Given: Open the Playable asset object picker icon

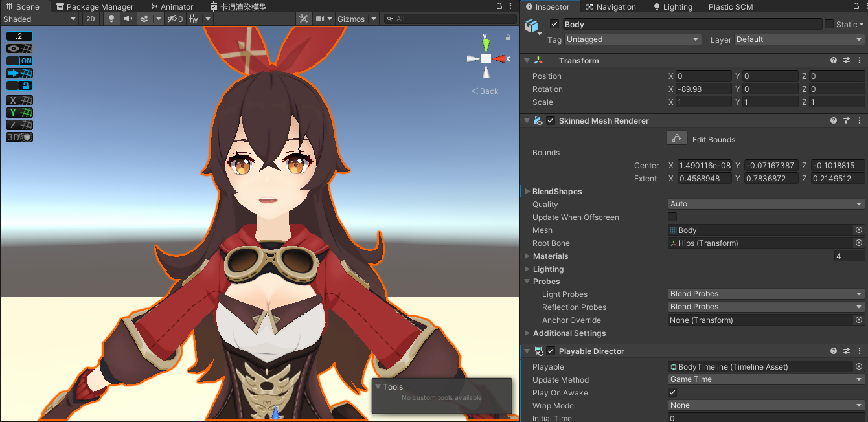Looking at the screenshot, I should [859, 366].
